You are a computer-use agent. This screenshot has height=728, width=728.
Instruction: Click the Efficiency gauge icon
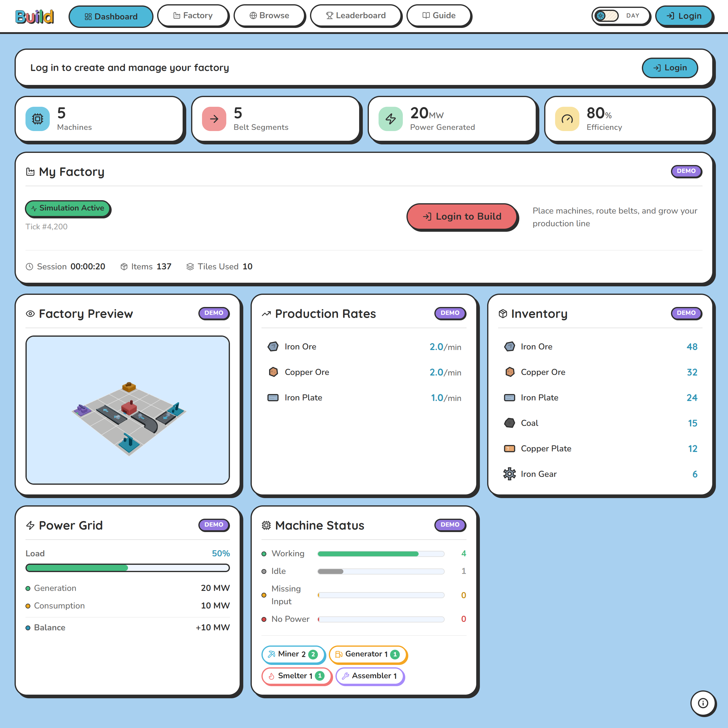click(567, 119)
